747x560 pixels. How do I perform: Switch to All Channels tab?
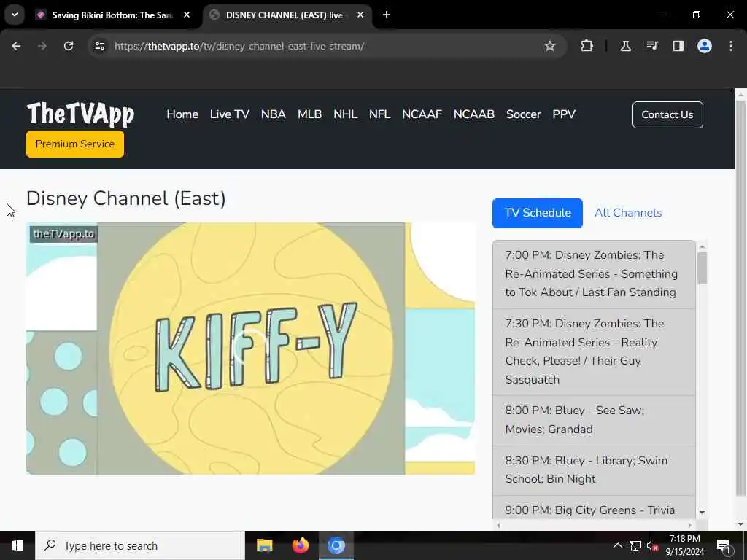[628, 213]
